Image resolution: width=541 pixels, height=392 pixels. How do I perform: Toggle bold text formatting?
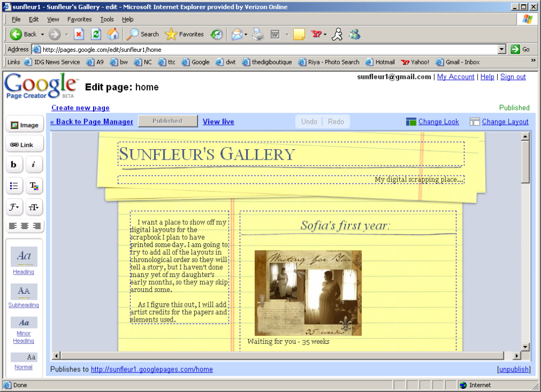click(14, 164)
